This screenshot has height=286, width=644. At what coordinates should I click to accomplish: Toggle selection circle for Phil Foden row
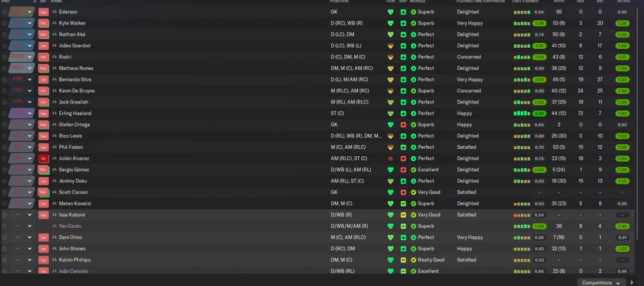[5, 147]
